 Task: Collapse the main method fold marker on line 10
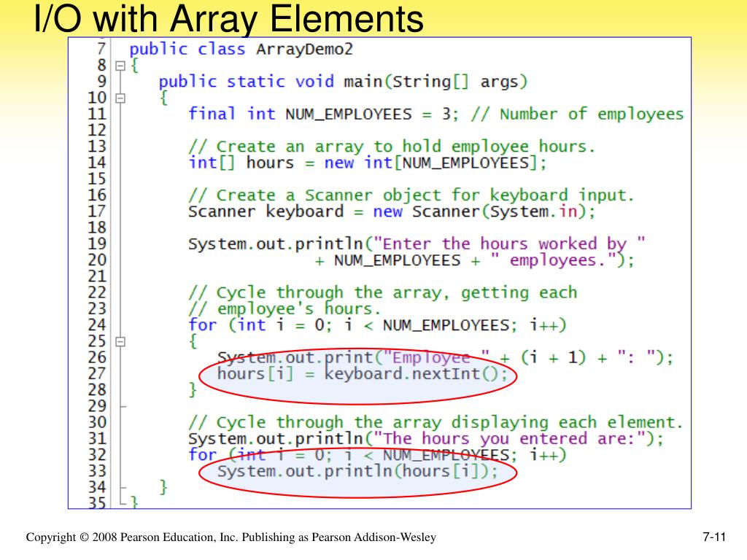pyautogui.click(x=120, y=98)
